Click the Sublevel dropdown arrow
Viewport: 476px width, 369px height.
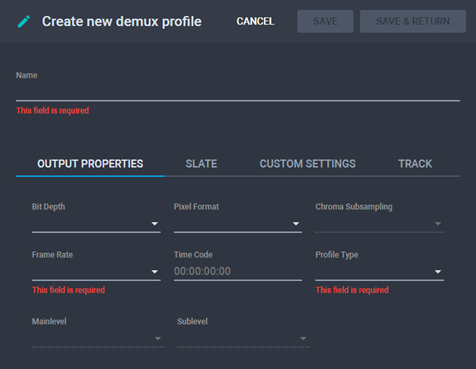click(303, 338)
